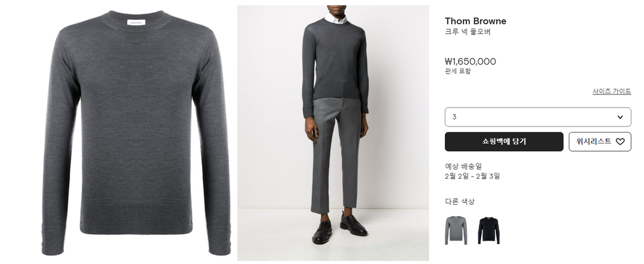Click the heart icon beside 위시리스트
This screenshot has width=644, height=264.
620,142
